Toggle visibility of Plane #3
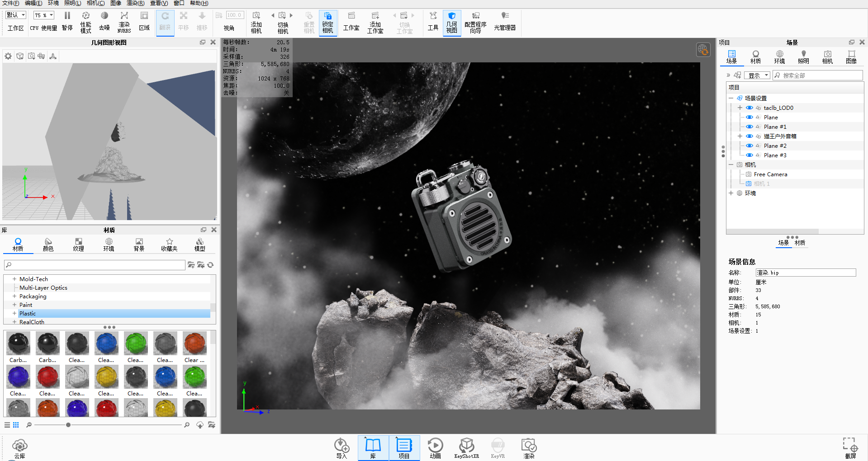Screen dimensions: 868x461 click(x=749, y=155)
